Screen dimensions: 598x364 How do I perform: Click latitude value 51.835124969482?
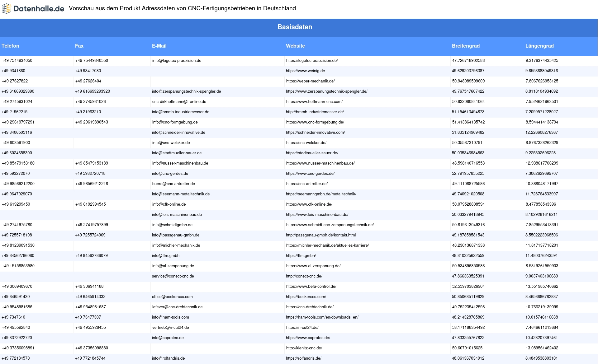pyautogui.click(x=468, y=133)
